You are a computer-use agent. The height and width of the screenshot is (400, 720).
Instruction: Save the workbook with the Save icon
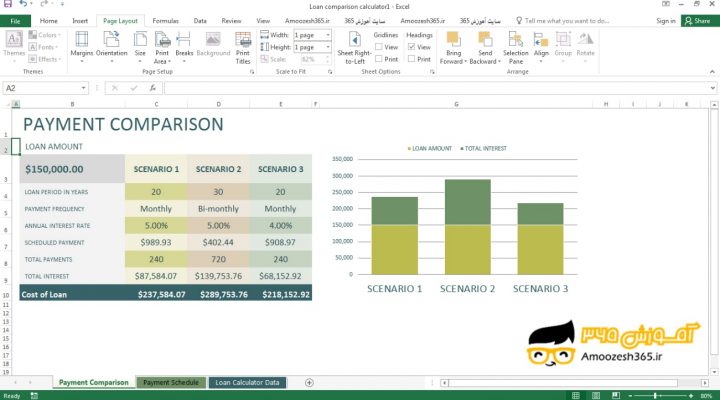pyautogui.click(x=8, y=4)
